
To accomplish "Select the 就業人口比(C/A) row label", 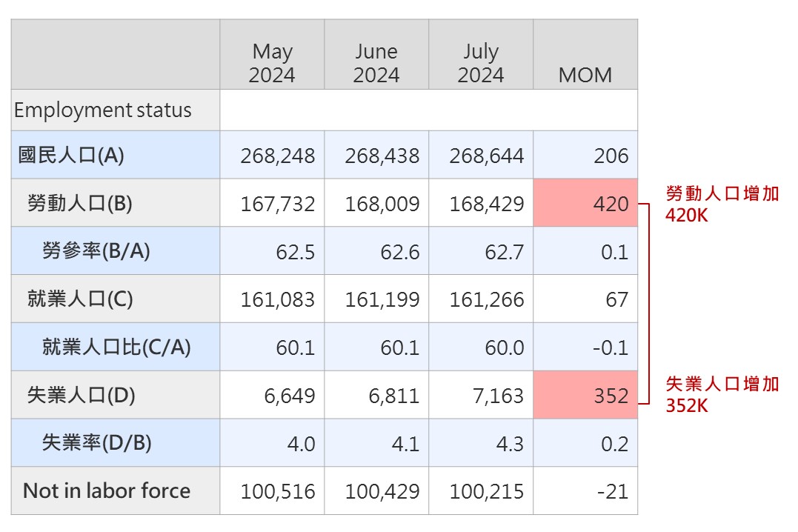I will point(116,347).
